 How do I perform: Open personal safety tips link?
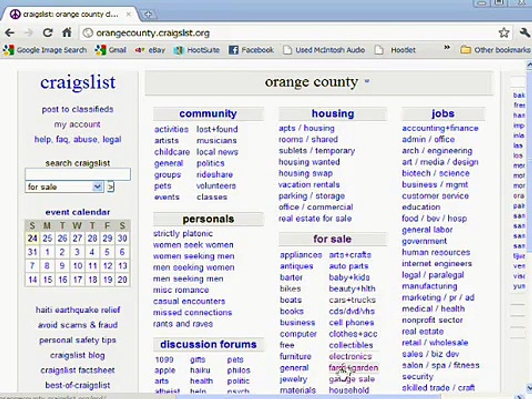[78, 340]
